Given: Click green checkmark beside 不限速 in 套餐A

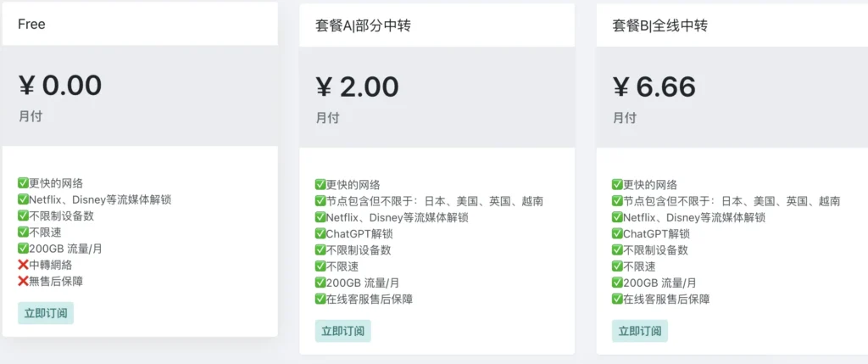Looking at the screenshot, I should pos(320,266).
